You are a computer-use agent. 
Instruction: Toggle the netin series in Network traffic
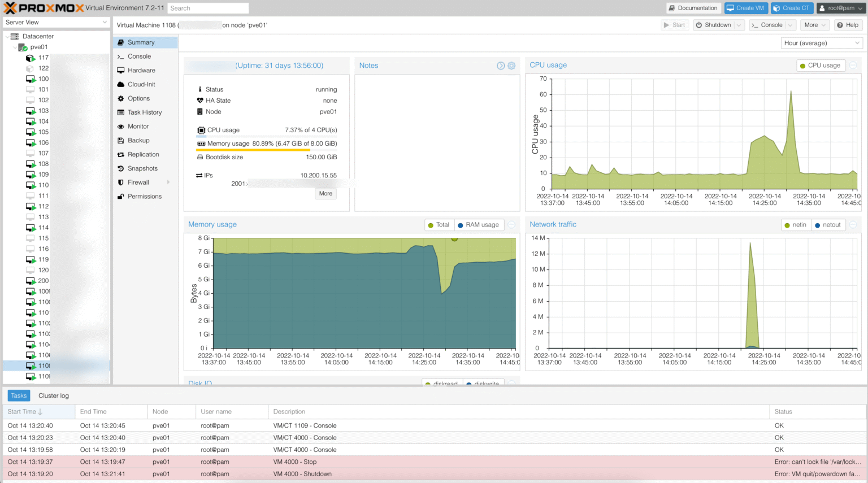(796, 224)
